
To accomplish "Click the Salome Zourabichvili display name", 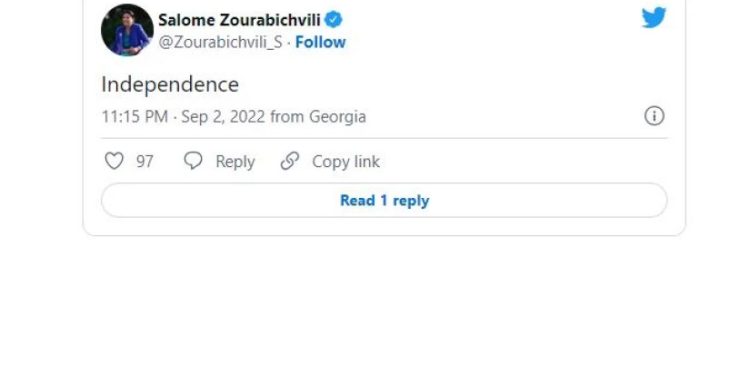I will (x=239, y=20).
